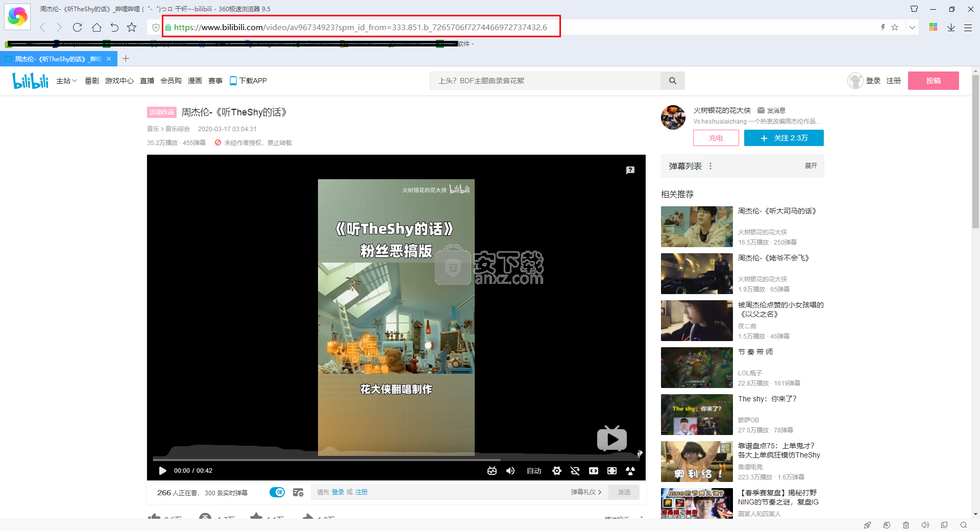This screenshot has height=531, width=980.
Task: Click the magnifier search button on bilibili
Action: [x=673, y=81]
